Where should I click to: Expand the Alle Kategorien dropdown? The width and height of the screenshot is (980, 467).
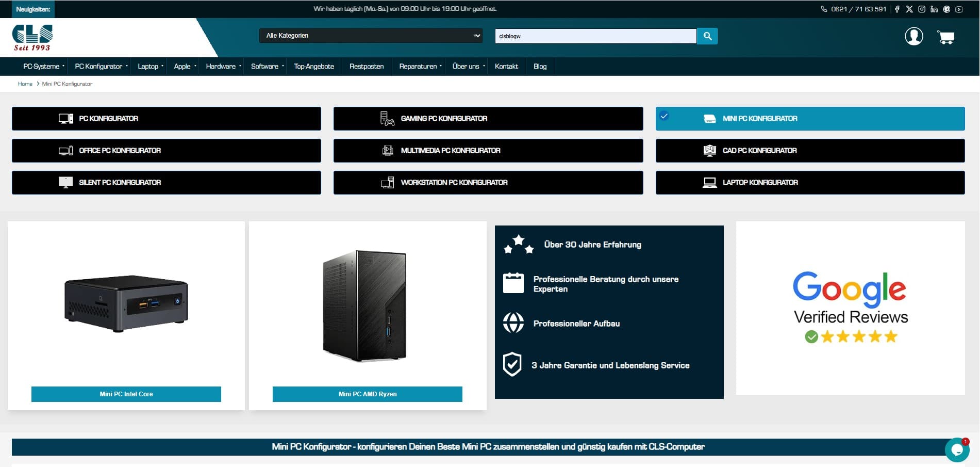point(371,36)
